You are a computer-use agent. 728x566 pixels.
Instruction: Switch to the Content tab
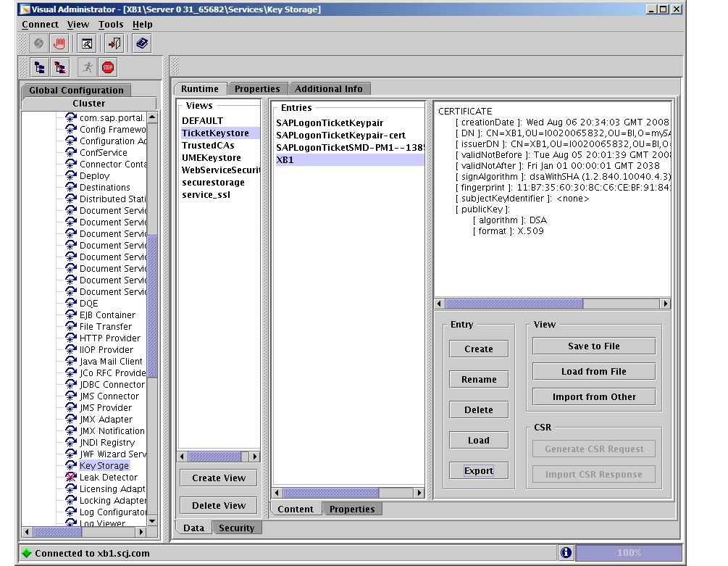(296, 509)
